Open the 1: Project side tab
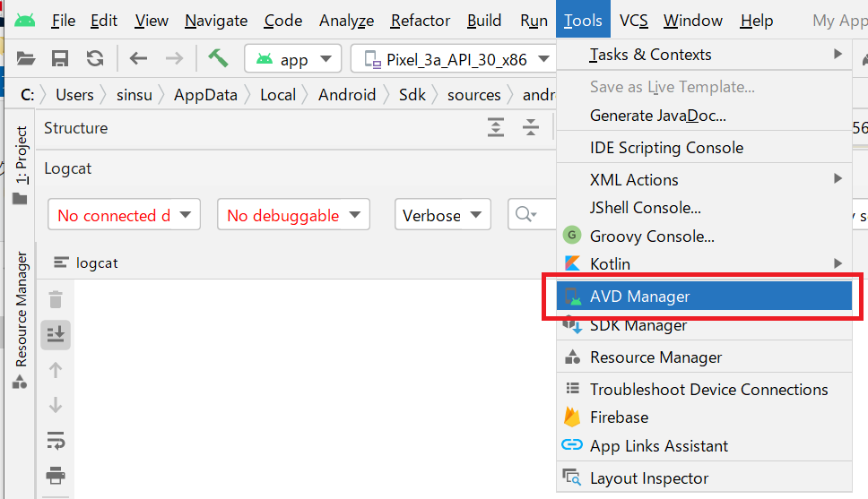The image size is (868, 499). (21, 165)
